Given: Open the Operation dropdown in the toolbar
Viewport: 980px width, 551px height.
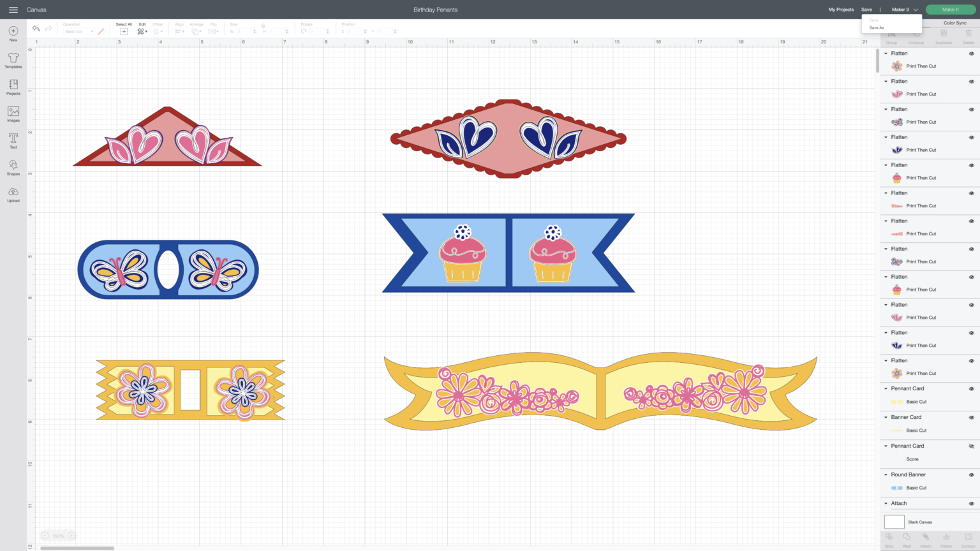Looking at the screenshot, I should [x=78, y=31].
